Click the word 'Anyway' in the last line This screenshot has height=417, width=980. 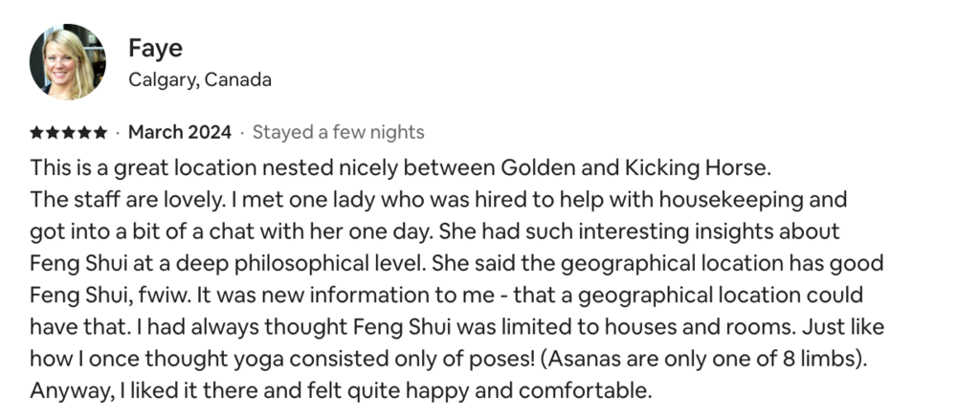pyautogui.click(x=66, y=390)
